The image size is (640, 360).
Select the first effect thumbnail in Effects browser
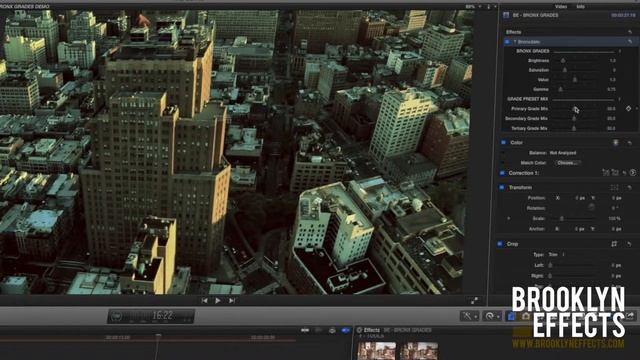376,351
